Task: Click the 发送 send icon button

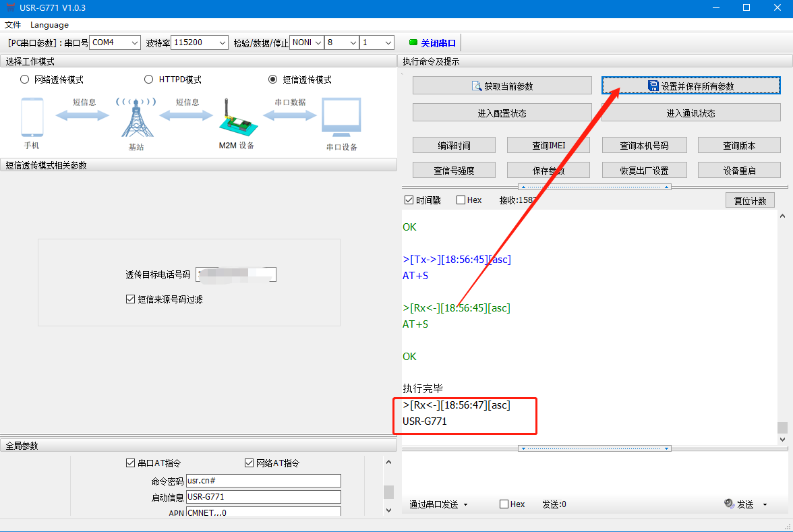Action: click(x=739, y=504)
